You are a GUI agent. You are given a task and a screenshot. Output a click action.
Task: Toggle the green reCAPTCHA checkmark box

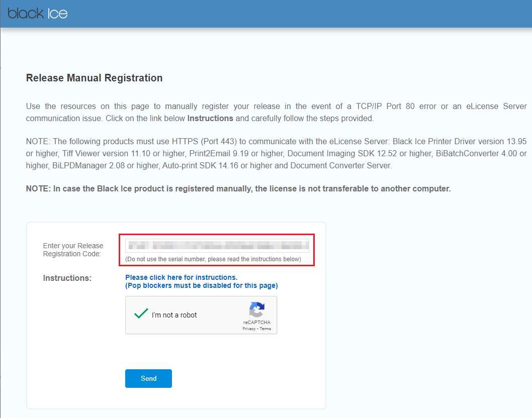(140, 315)
